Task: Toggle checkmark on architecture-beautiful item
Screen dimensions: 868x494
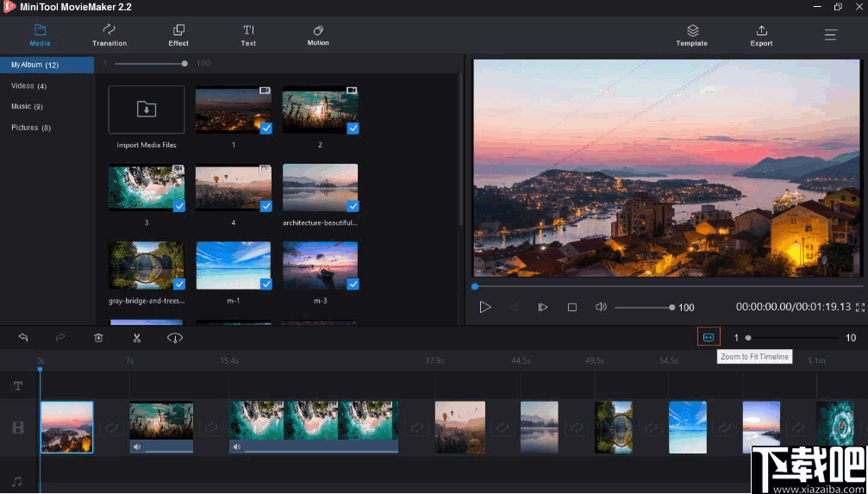Action: [353, 206]
